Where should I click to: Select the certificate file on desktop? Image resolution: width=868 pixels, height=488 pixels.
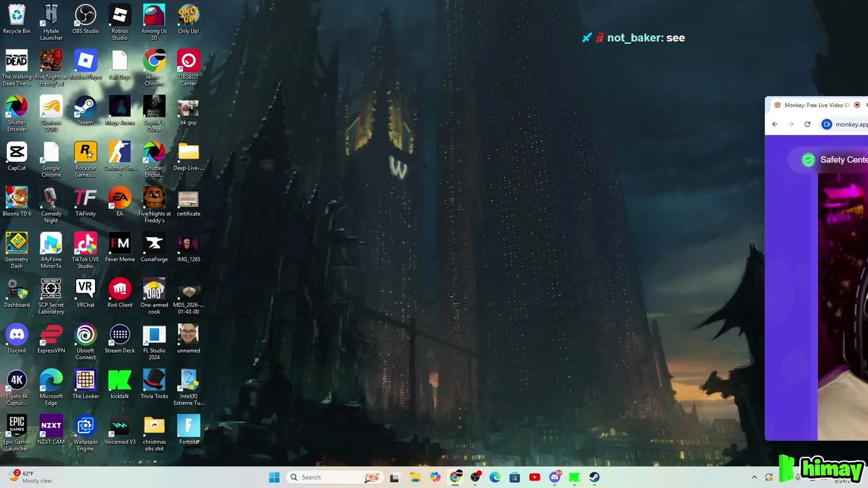(189, 201)
